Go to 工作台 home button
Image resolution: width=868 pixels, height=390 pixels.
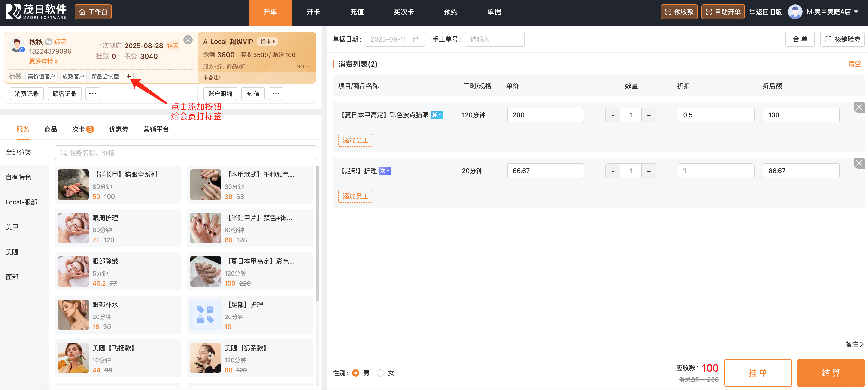click(93, 12)
